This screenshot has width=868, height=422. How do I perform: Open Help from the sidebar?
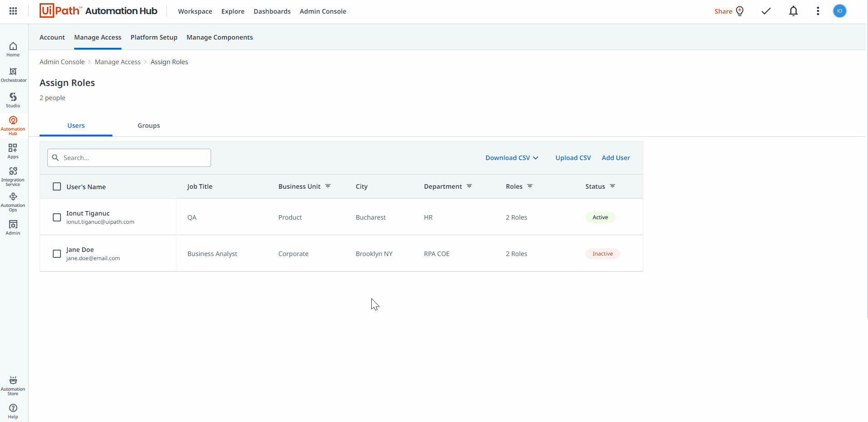tap(13, 412)
